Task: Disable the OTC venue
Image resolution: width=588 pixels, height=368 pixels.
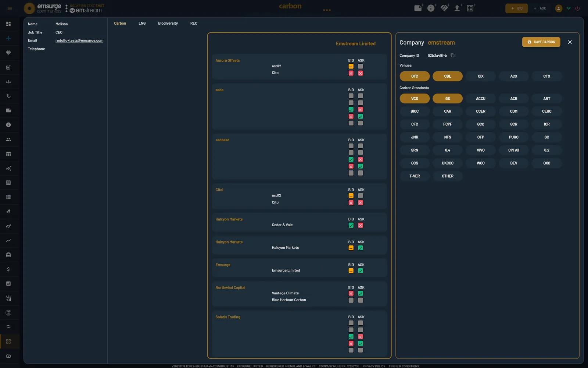Action: 415,76
